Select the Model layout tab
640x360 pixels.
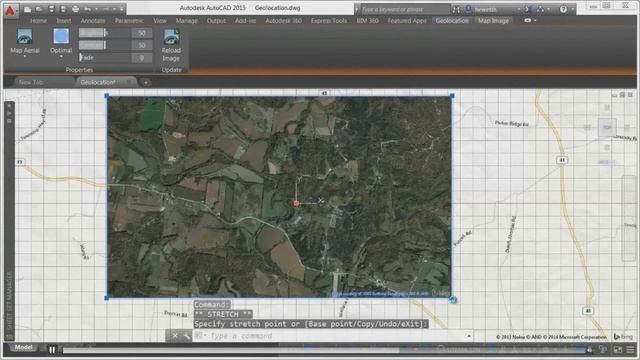pyautogui.click(x=24, y=347)
